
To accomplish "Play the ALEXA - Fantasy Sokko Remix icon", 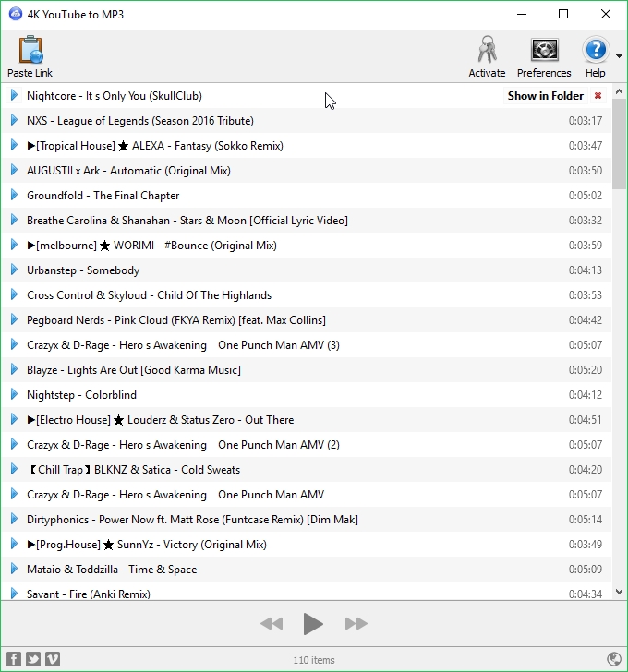I will [14, 145].
